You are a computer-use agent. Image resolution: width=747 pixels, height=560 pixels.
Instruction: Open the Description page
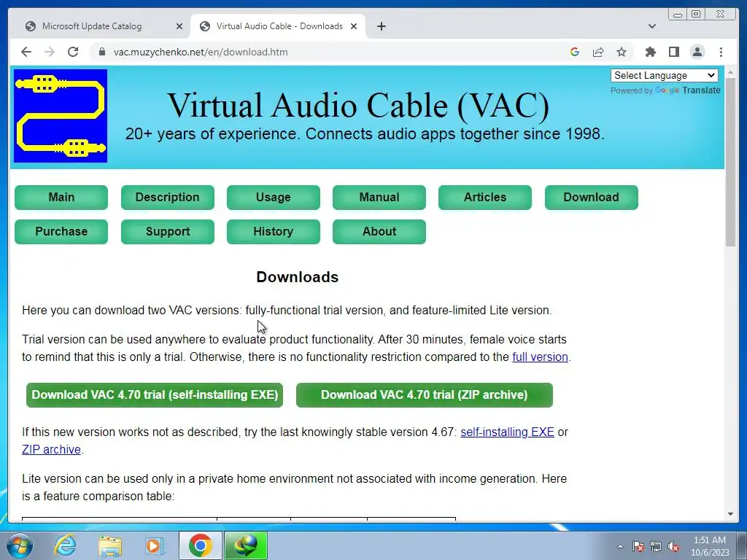point(168,197)
